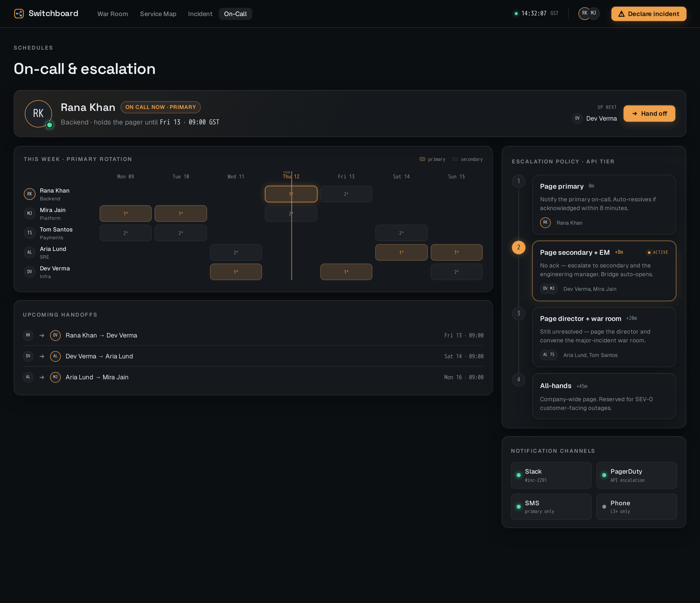Viewport: 700px width, 603px height.
Task: Open the War Room tab
Action: pyautogui.click(x=113, y=14)
